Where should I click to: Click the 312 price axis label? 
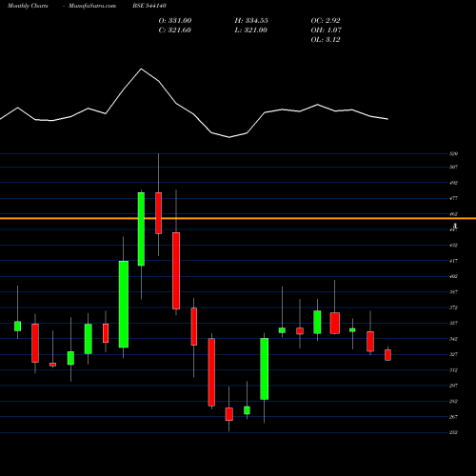pos(453,370)
